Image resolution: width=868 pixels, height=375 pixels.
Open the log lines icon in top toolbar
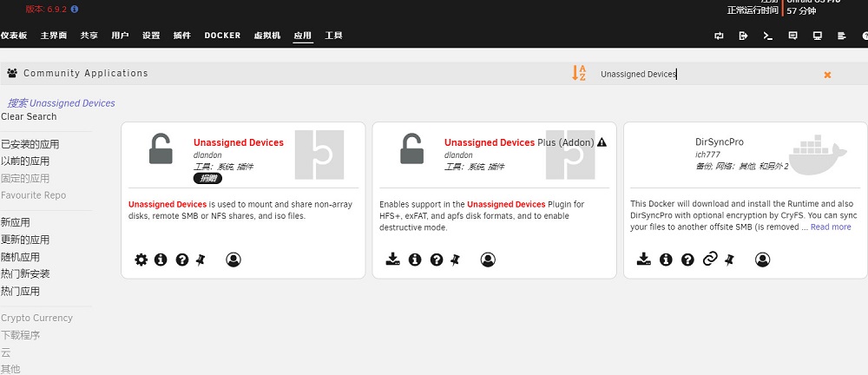click(x=842, y=36)
